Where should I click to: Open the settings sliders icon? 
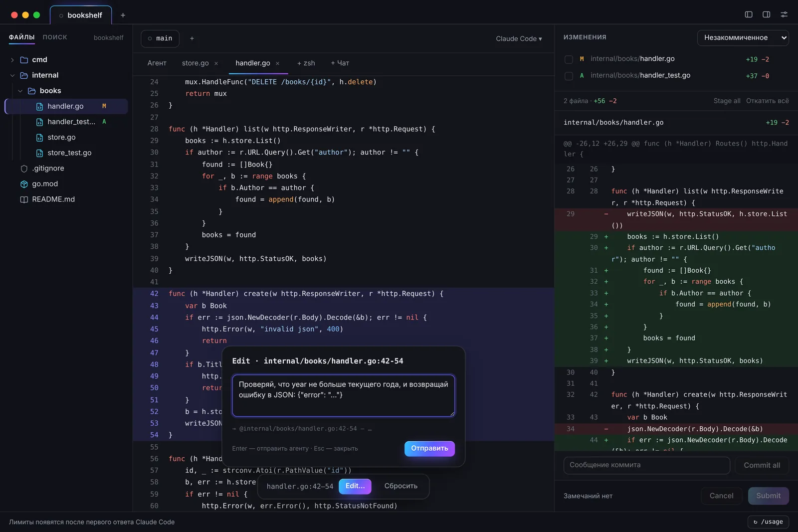tap(784, 14)
